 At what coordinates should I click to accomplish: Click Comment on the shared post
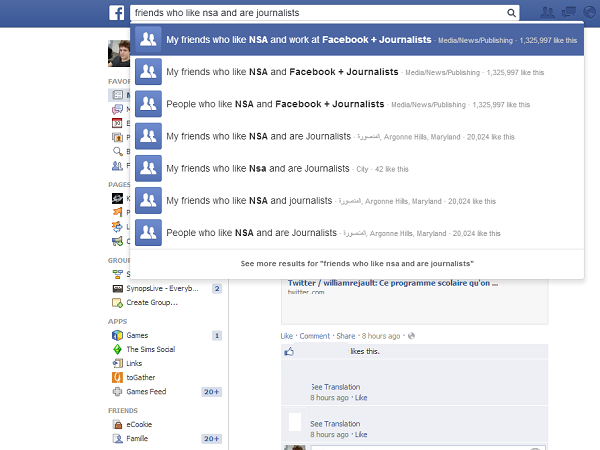(315, 336)
